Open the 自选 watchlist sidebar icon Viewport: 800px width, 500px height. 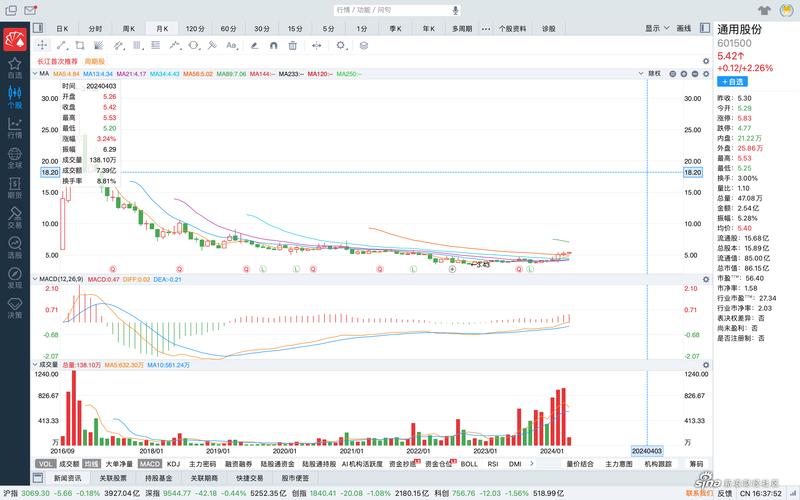[15, 69]
